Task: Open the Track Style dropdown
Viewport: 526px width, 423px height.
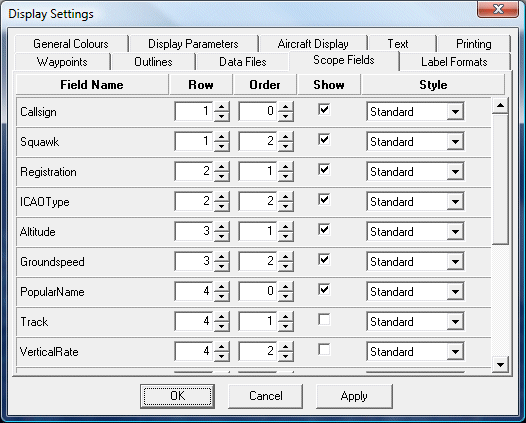Action: [456, 322]
